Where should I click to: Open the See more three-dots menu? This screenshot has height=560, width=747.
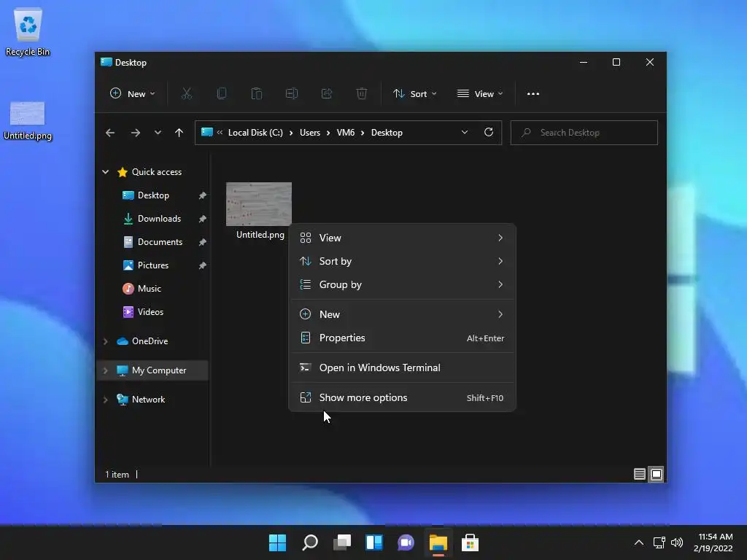pos(533,94)
